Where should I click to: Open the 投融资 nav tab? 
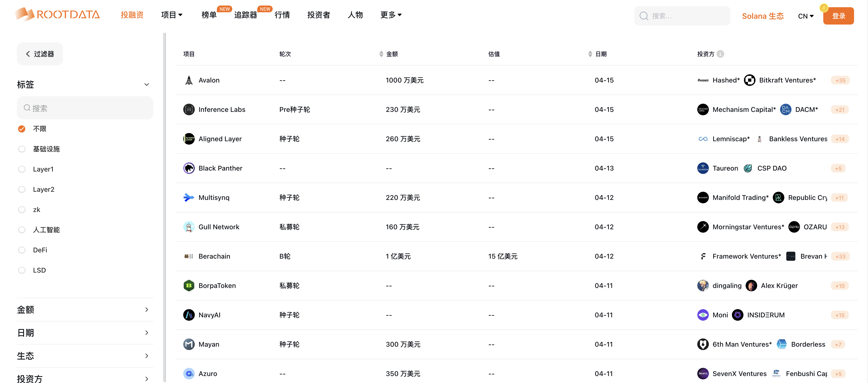[132, 15]
